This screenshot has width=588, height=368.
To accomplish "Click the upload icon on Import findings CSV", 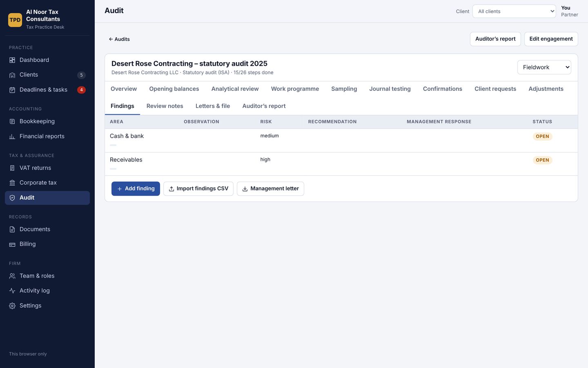I will (171, 189).
